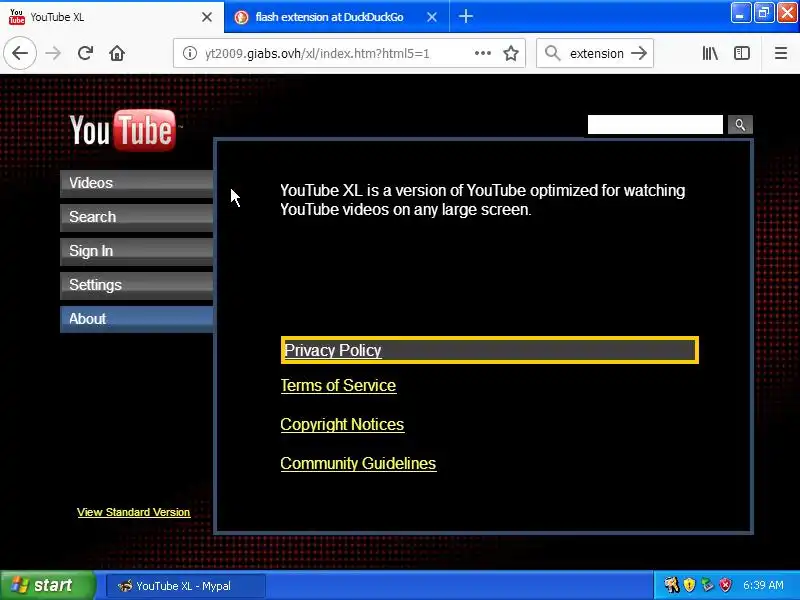Show site information for yt2009.giabs.ovh
Image resolution: width=800 pixels, height=600 pixels.
click(190, 53)
